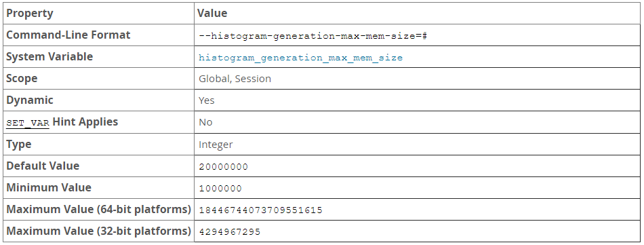Open the histogram_generation_max_mem_size system variable link
Viewport: 644px width, 245px height.
(x=300, y=58)
